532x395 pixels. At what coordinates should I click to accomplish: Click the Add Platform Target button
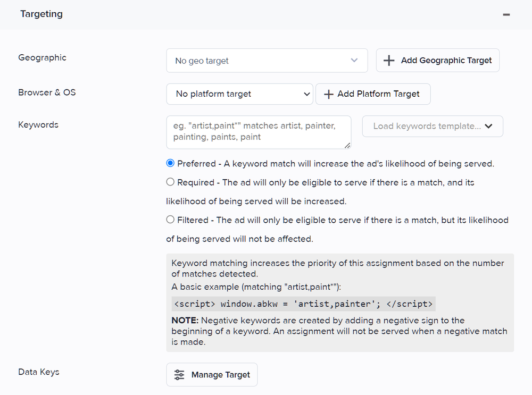tap(373, 94)
